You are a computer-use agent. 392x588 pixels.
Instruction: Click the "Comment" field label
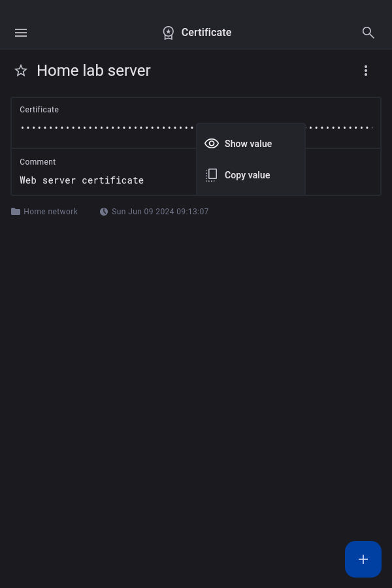point(38,162)
